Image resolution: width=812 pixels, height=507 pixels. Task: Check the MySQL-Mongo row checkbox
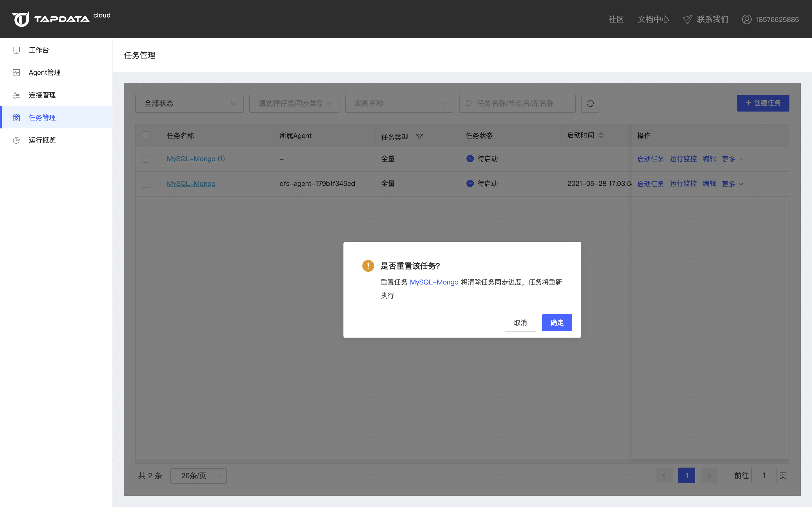coord(145,183)
